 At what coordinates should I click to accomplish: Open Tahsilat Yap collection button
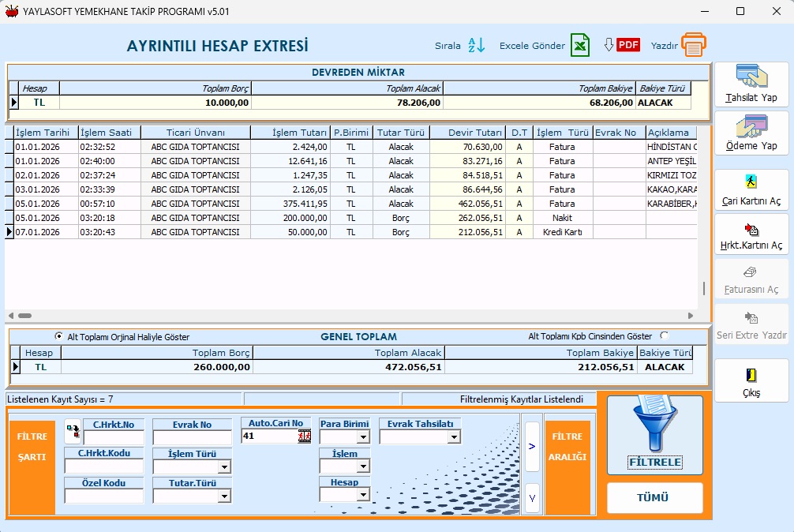751,84
